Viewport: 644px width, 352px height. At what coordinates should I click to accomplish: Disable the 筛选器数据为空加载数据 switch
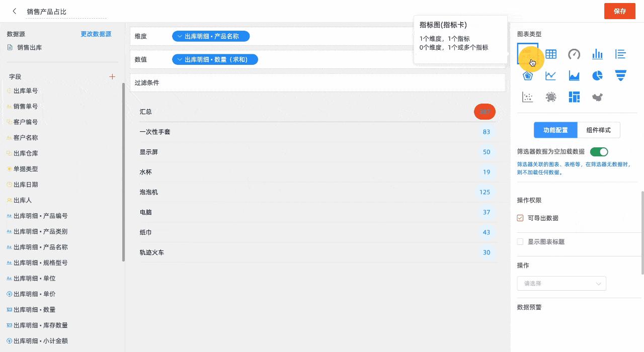click(x=598, y=151)
